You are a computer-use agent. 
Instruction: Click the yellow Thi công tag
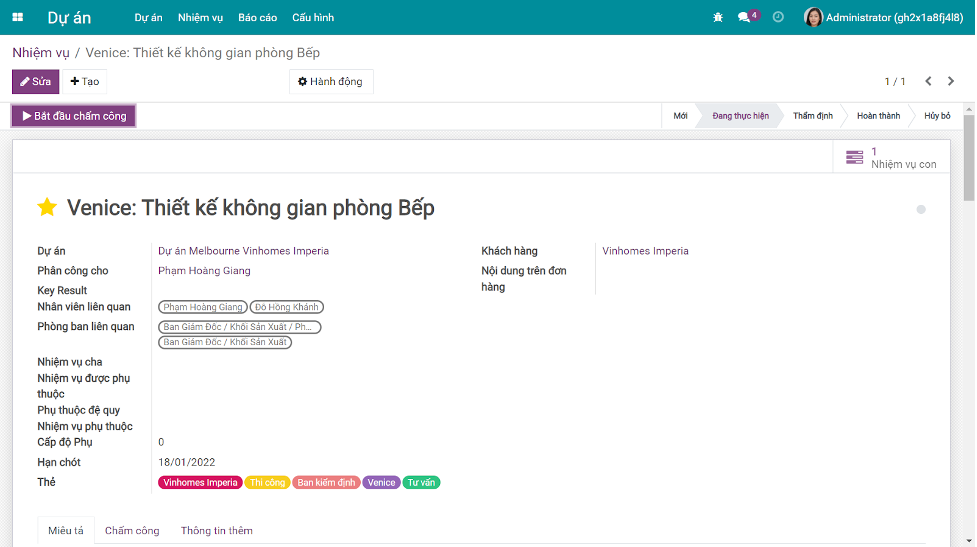tap(267, 482)
